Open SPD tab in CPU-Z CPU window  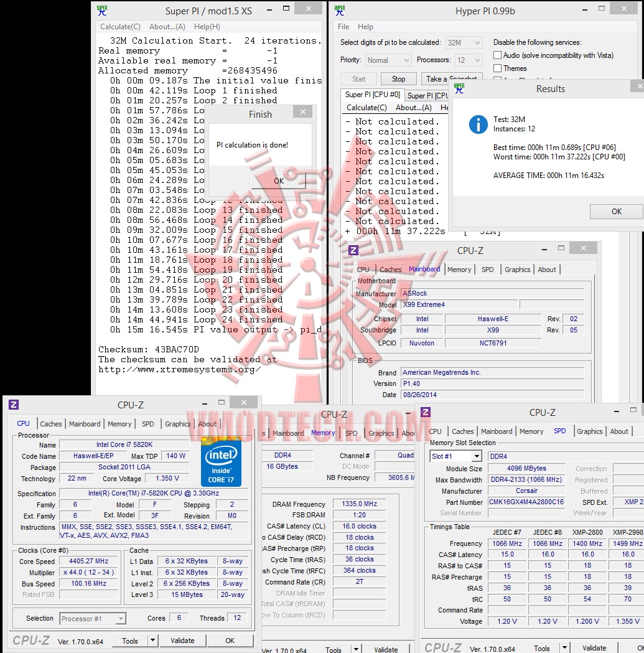(x=148, y=423)
